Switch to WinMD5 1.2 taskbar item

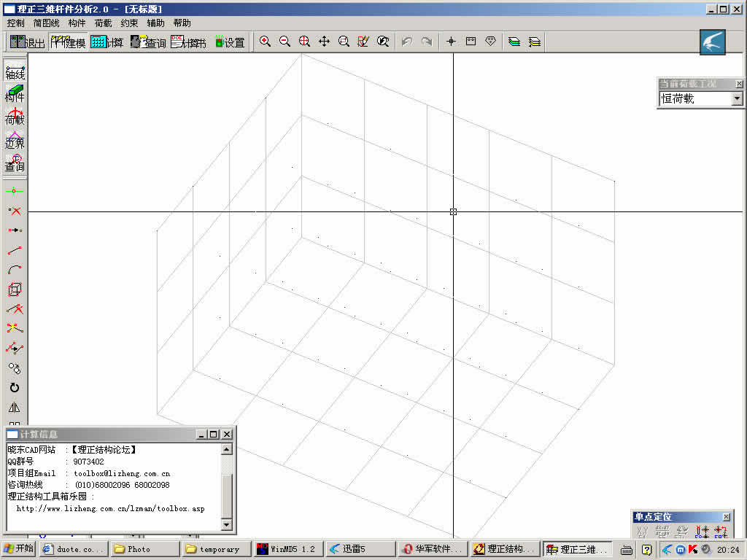pos(289,549)
